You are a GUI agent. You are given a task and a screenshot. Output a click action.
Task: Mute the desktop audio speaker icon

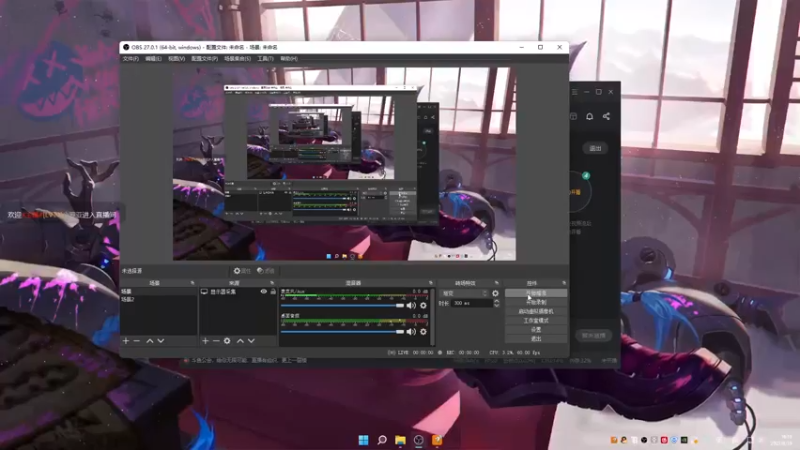click(x=411, y=332)
